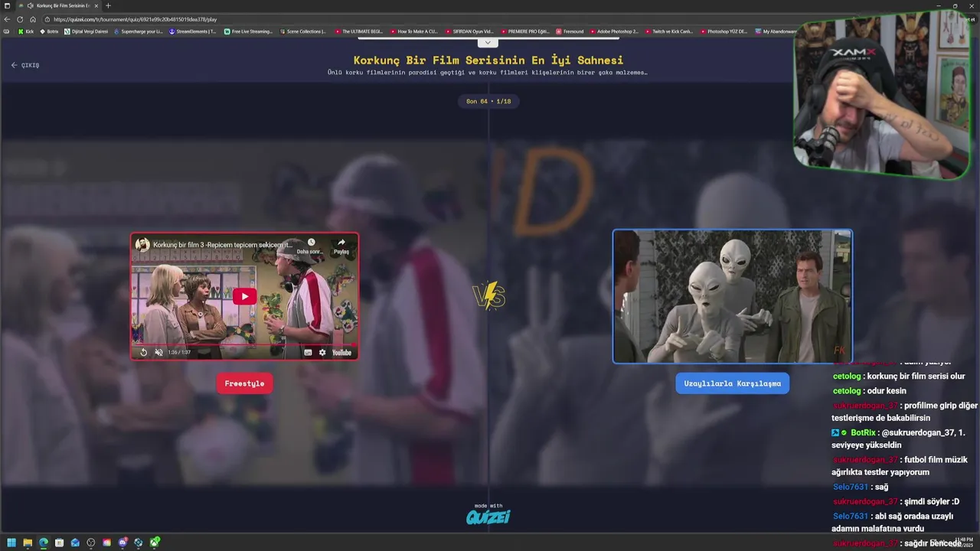Vote for Freestyle
This screenshot has height=551, width=980.
[x=244, y=383]
